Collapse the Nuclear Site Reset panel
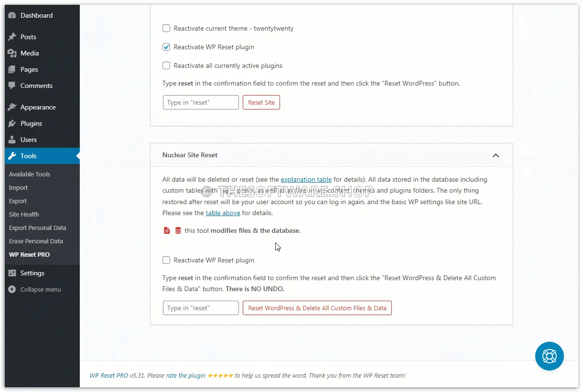 pyautogui.click(x=496, y=155)
